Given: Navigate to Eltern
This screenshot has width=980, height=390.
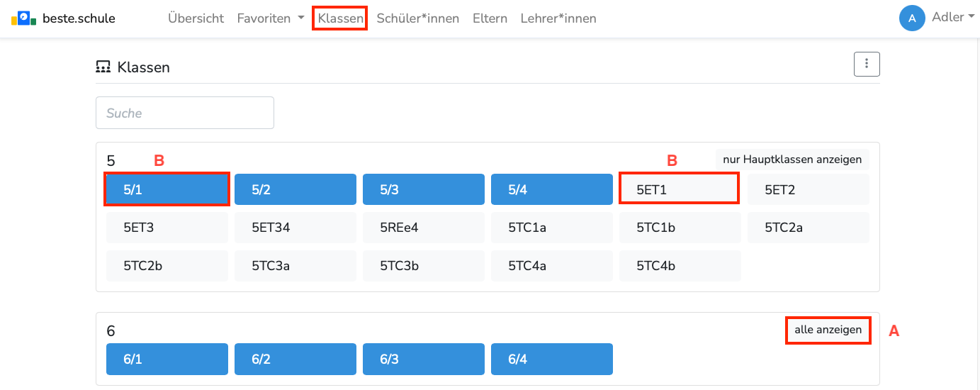Looking at the screenshot, I should pyautogui.click(x=490, y=18).
